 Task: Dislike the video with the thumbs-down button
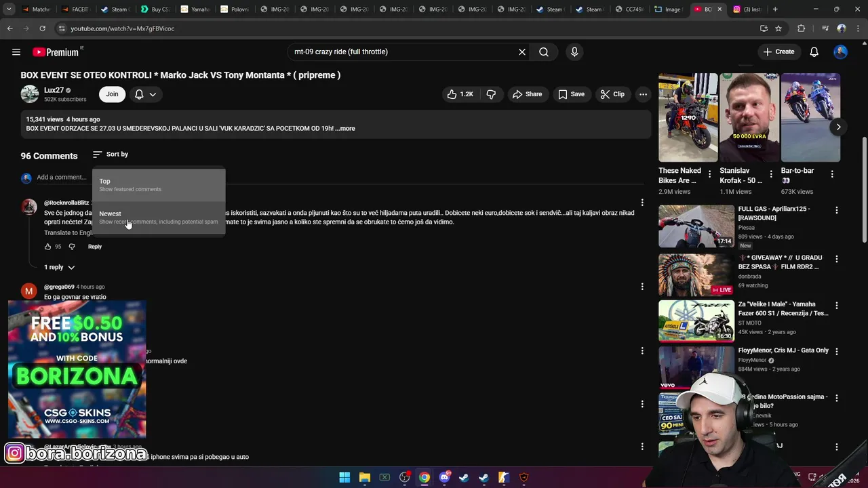491,94
